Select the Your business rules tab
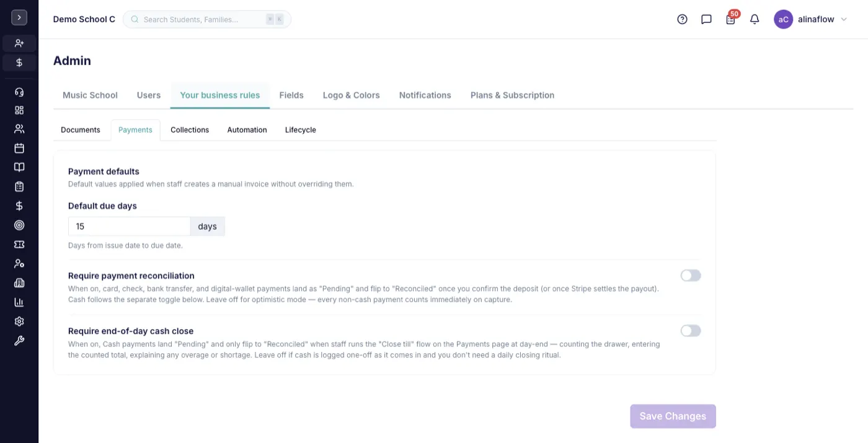The image size is (868, 443). click(220, 95)
